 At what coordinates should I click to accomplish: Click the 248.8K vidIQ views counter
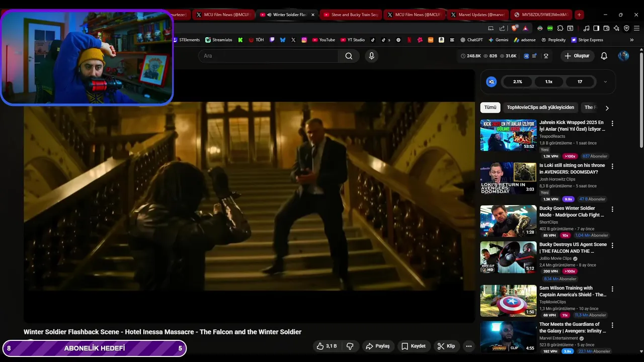pyautogui.click(x=471, y=56)
